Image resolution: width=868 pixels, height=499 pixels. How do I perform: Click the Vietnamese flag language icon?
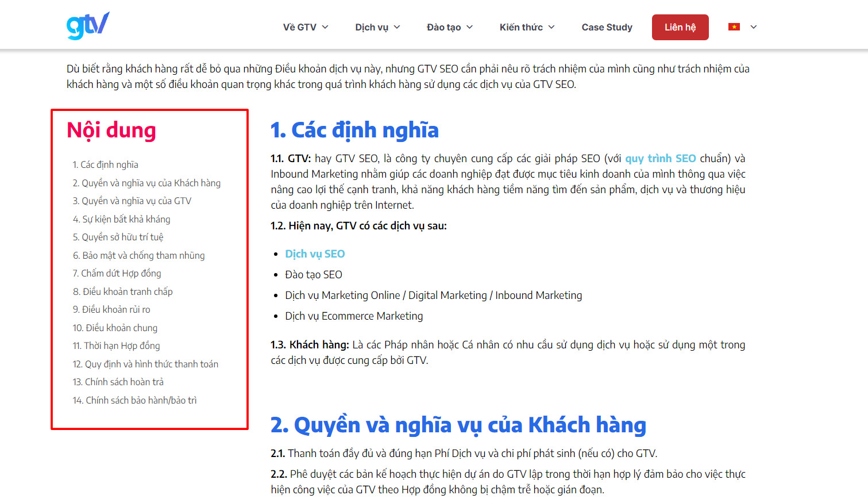pos(734,26)
